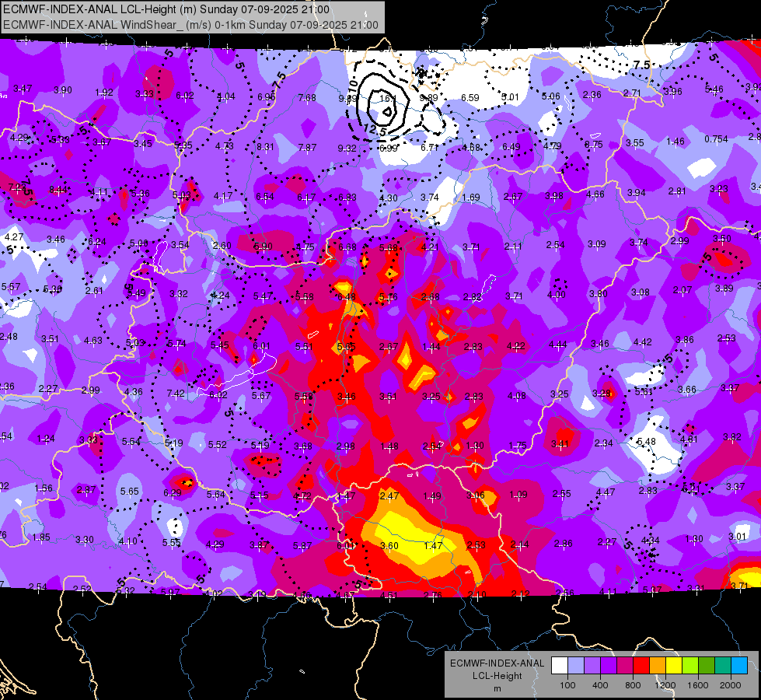Pick the magenta swatch right of 800 tick
Image resolution: width=761 pixels, height=700 pixels.
tap(625, 665)
